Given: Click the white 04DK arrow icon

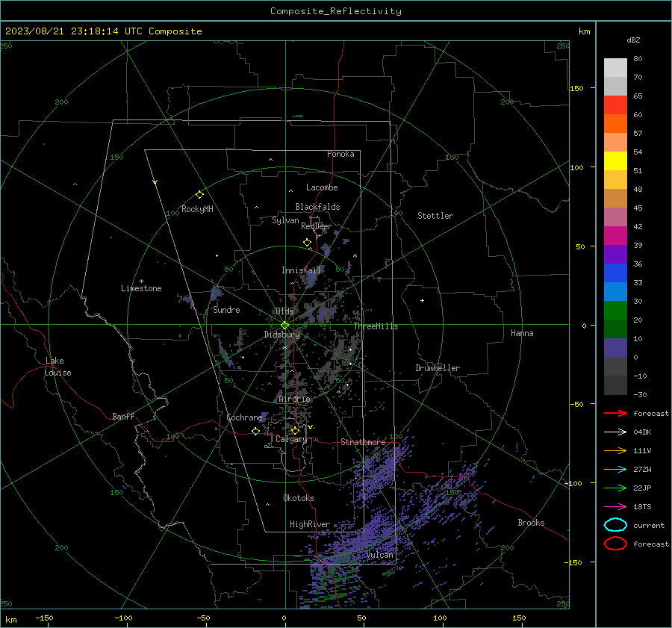Looking at the screenshot, I should (x=615, y=432).
